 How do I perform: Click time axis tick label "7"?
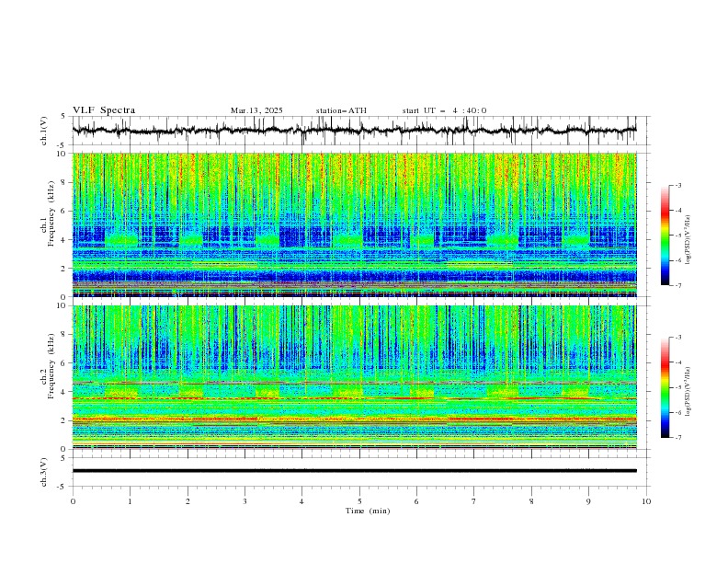pos(474,501)
